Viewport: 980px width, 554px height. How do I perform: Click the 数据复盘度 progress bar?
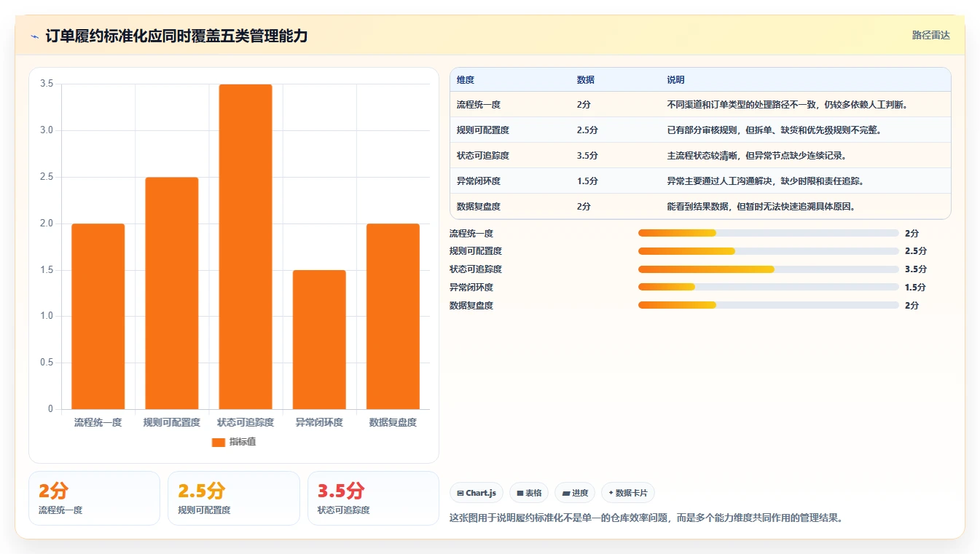tap(768, 305)
